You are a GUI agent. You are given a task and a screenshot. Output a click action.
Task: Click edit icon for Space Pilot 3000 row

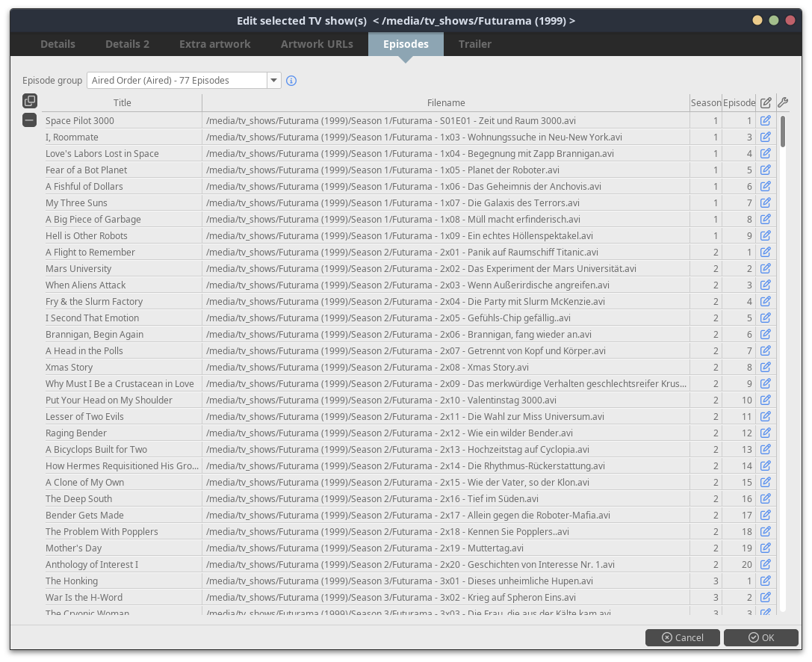[765, 120]
